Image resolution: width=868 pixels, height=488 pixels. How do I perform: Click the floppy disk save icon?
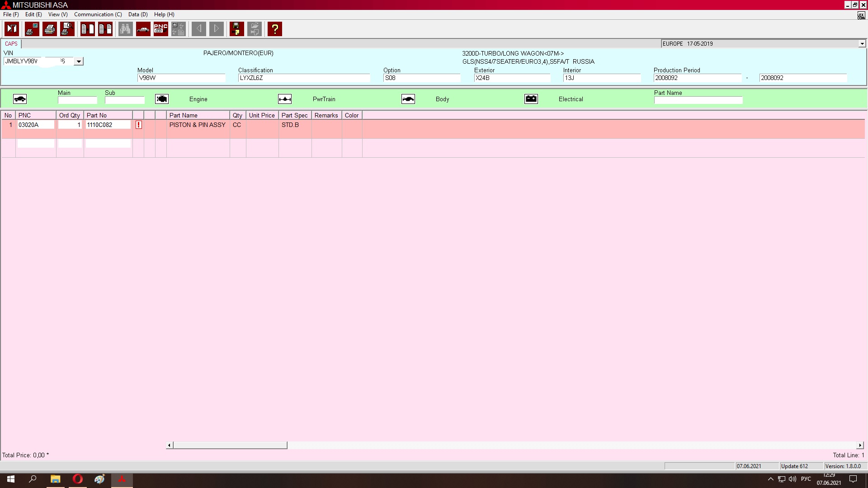(236, 29)
